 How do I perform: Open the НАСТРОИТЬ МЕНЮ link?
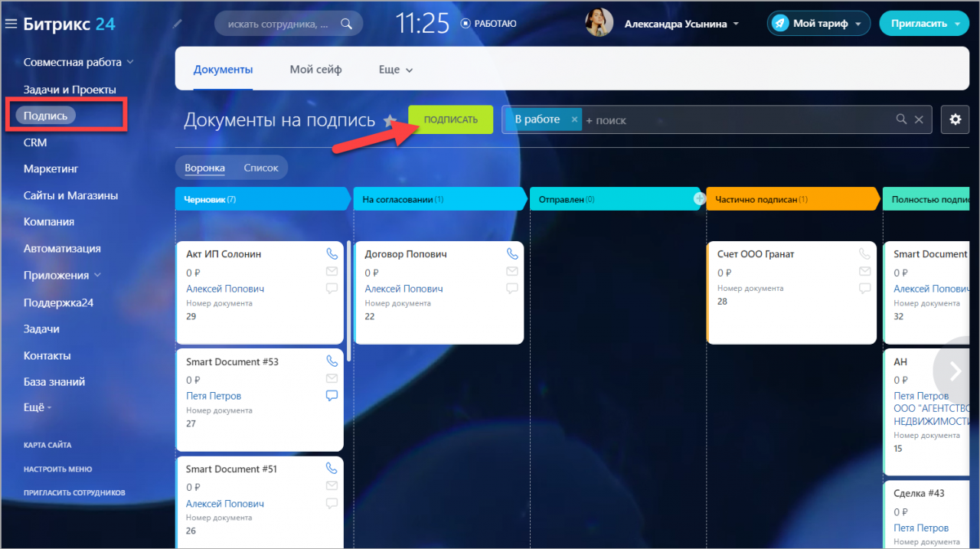point(57,469)
